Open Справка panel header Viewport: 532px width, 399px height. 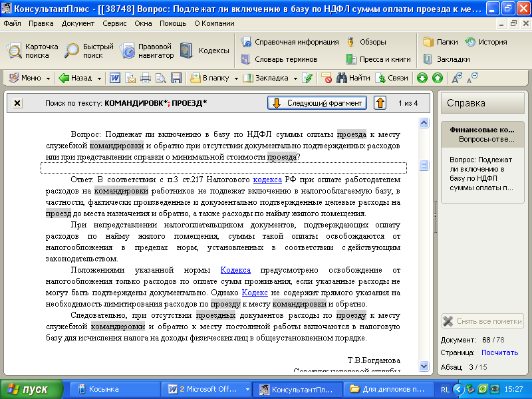(x=483, y=103)
